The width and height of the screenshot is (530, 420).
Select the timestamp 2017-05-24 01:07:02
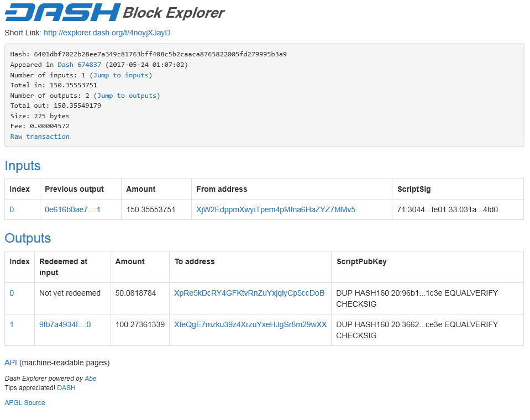(146, 65)
